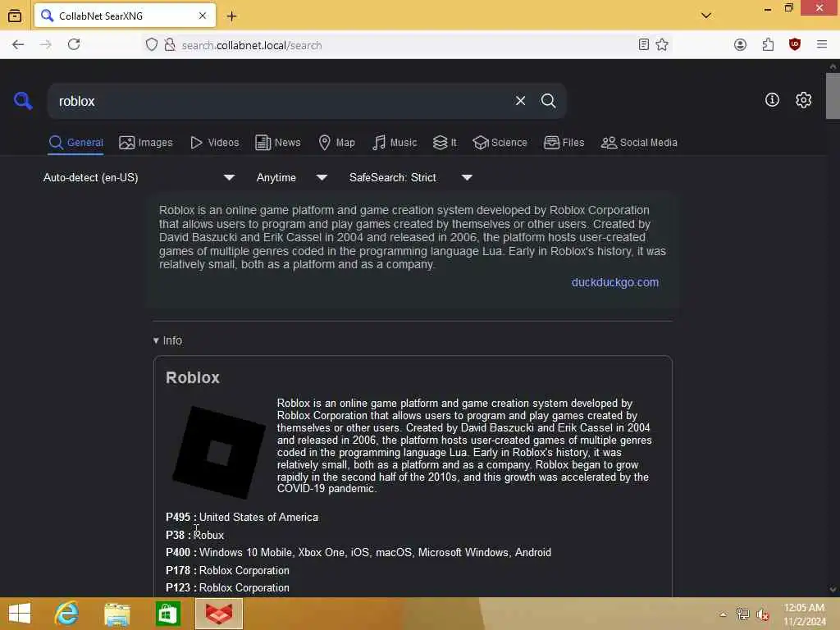Viewport: 840px width, 630px height.
Task: Click the address bar URL
Action: [x=252, y=46]
